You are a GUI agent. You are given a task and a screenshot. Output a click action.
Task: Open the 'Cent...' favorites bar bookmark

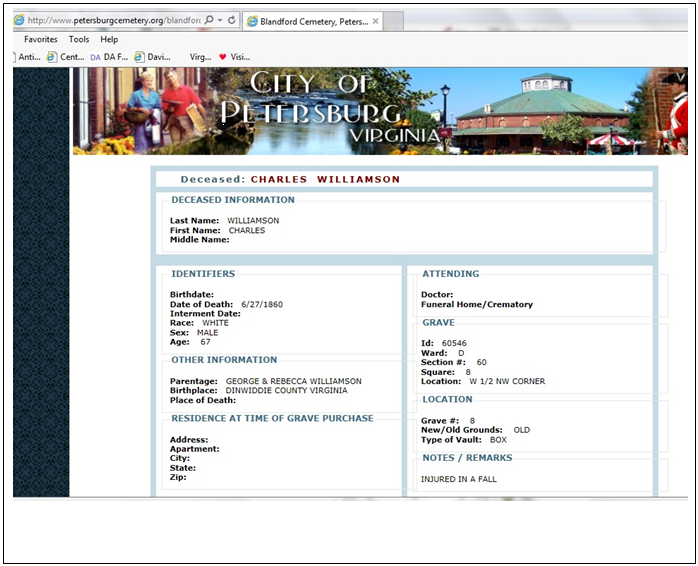pos(66,57)
